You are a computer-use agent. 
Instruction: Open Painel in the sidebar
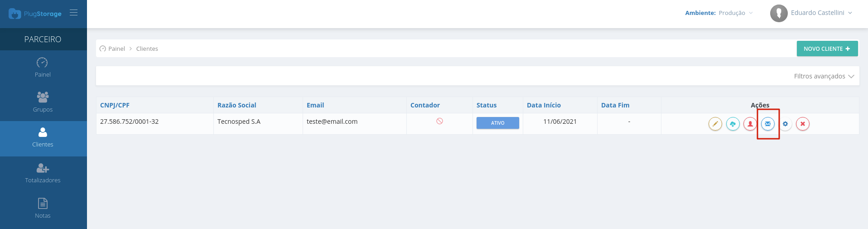click(x=43, y=68)
